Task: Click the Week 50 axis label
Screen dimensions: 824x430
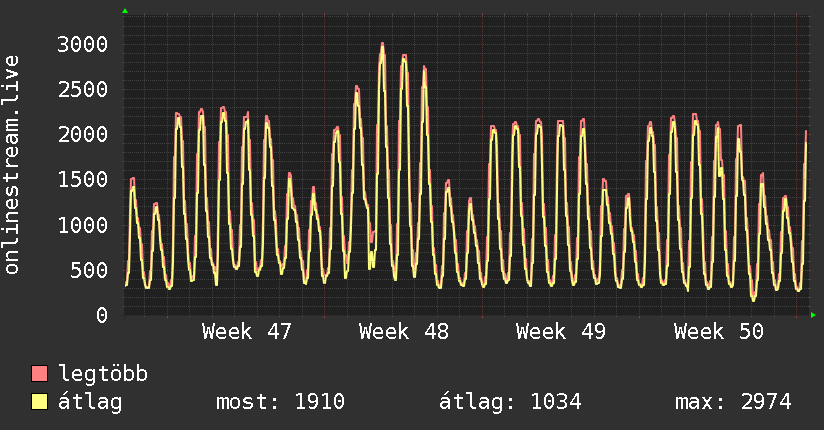Action: point(718,332)
